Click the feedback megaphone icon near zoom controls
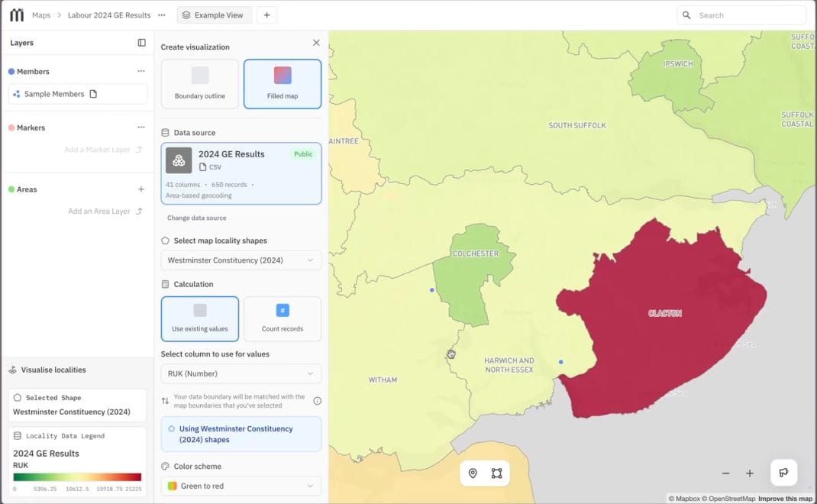This screenshot has height=504, width=817. point(783,472)
